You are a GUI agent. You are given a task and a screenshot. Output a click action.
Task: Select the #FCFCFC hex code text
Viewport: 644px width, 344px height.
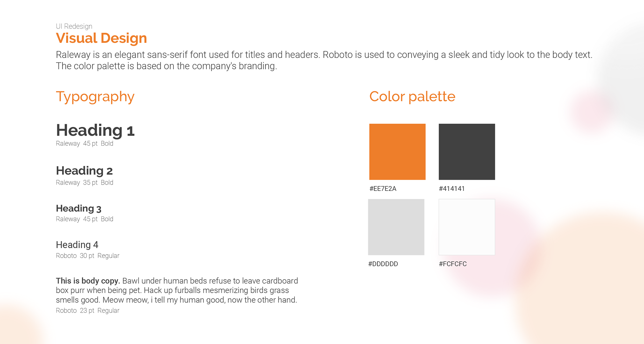pos(452,264)
